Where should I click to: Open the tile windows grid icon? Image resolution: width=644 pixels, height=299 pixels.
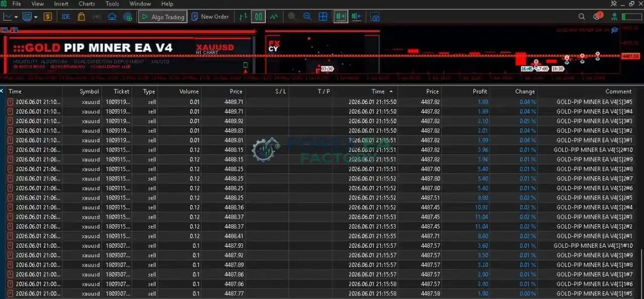(323, 17)
